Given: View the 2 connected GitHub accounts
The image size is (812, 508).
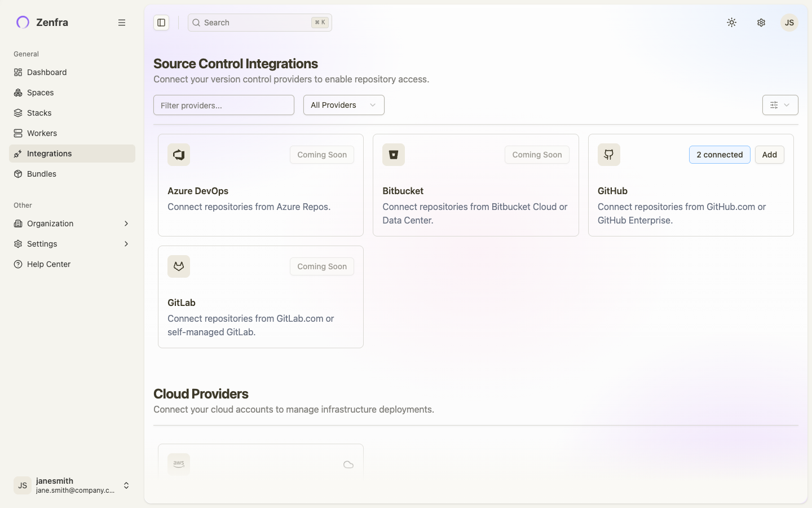Looking at the screenshot, I should pos(720,154).
